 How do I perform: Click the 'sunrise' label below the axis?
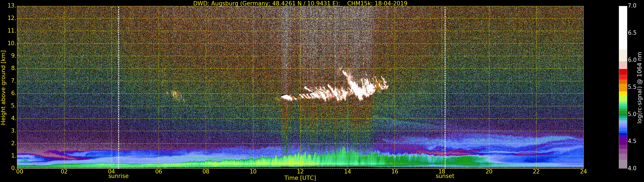click(x=118, y=176)
